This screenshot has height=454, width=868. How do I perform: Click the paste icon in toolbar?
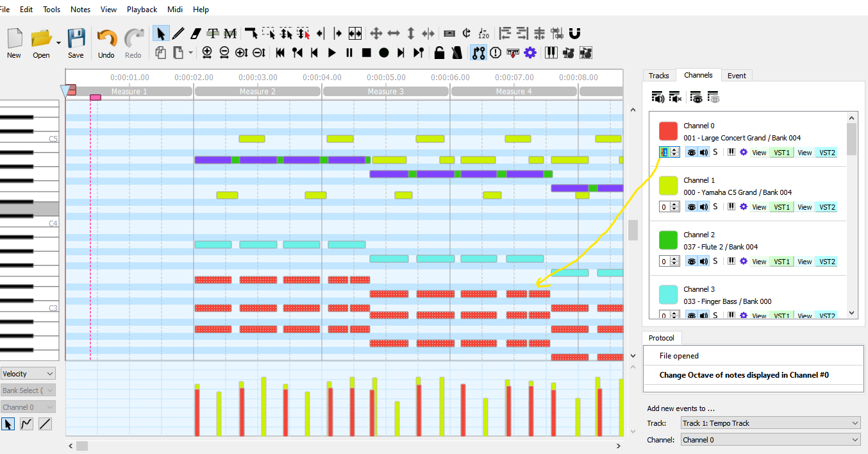tap(178, 53)
